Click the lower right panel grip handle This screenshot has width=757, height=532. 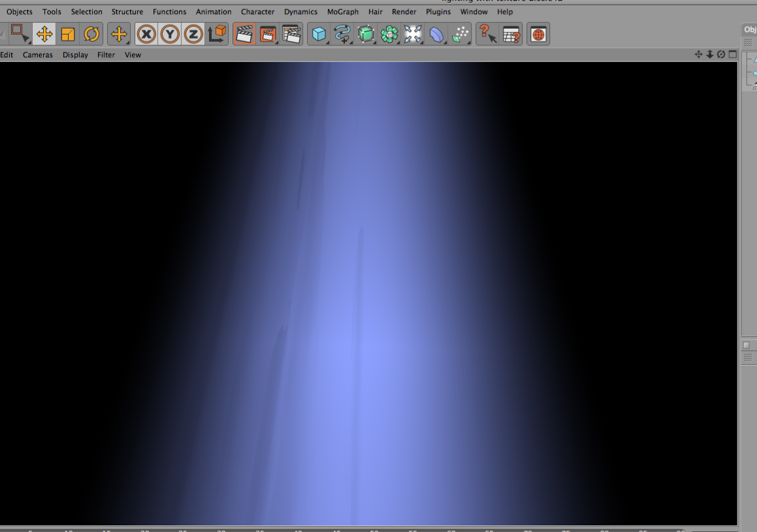pyautogui.click(x=748, y=358)
